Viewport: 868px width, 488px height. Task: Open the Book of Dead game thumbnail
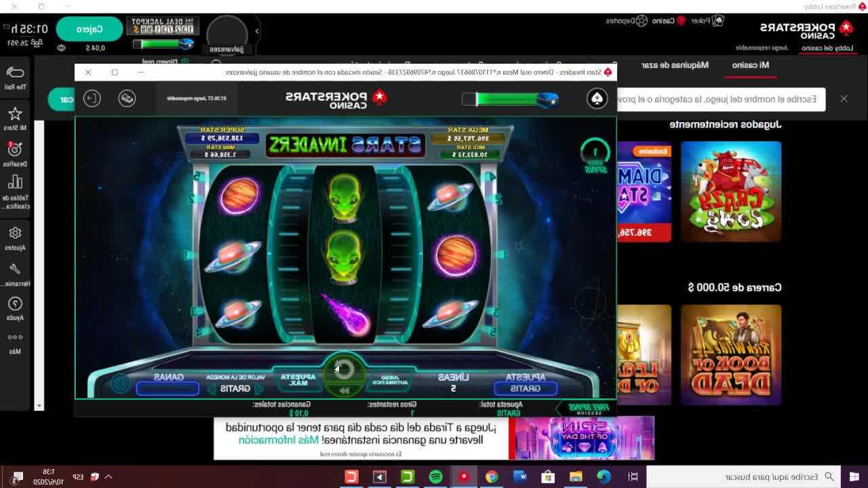tap(731, 354)
